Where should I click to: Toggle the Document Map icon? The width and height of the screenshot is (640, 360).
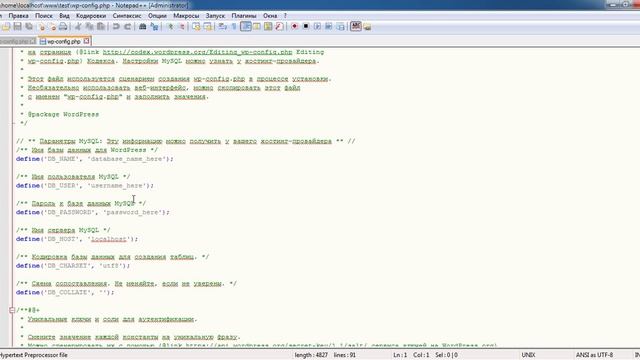(268, 27)
